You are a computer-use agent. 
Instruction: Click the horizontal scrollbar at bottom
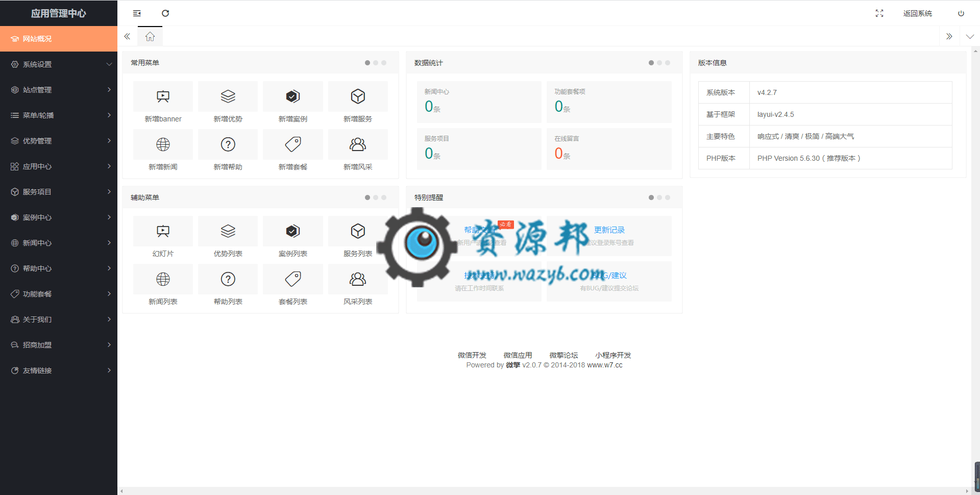pos(544,491)
